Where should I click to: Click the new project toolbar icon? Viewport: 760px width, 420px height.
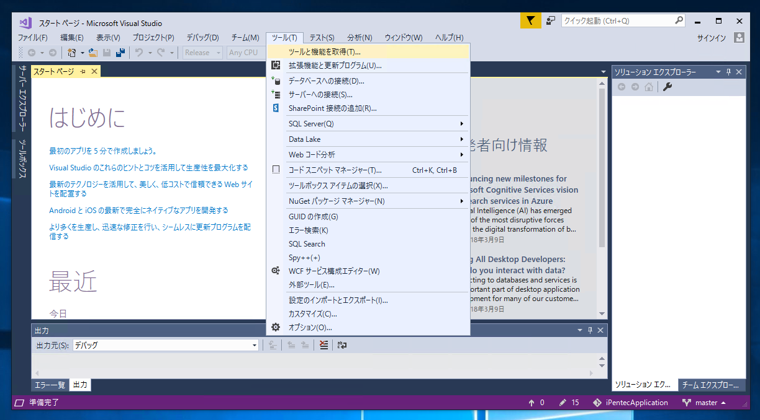(x=72, y=53)
